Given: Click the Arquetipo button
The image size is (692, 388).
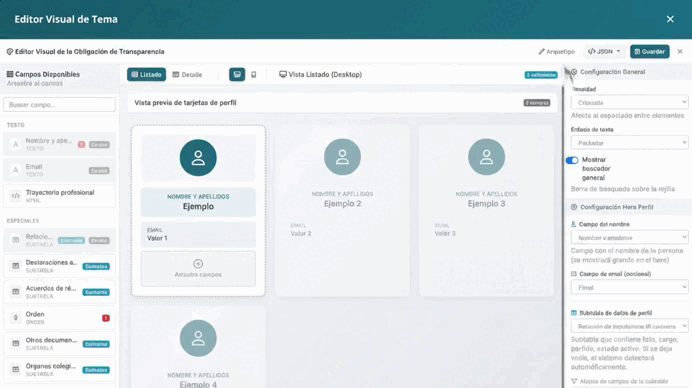Looking at the screenshot, I should [x=557, y=52].
